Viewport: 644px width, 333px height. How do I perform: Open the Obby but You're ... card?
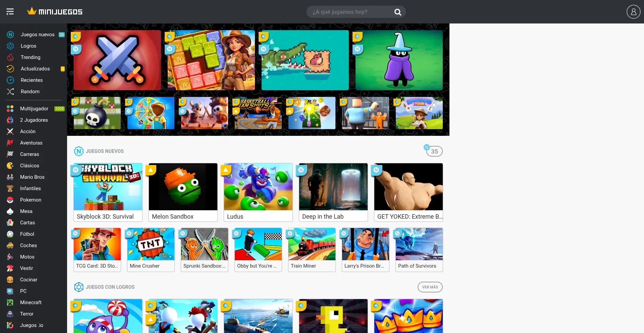coord(258,250)
